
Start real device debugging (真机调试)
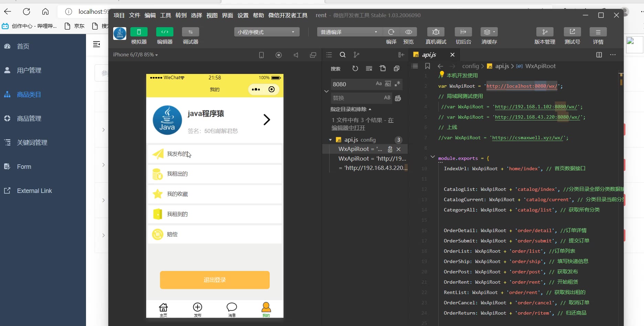(436, 32)
